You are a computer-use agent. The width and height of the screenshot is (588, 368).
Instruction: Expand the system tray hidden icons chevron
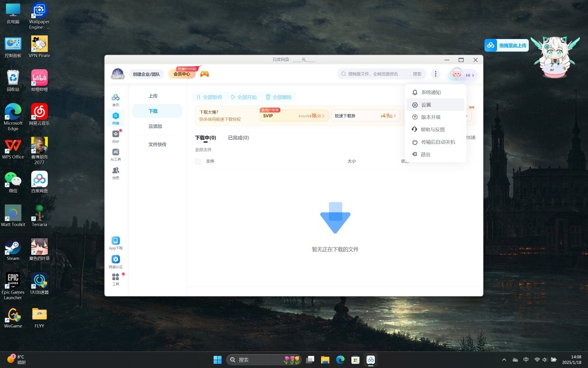point(504,360)
